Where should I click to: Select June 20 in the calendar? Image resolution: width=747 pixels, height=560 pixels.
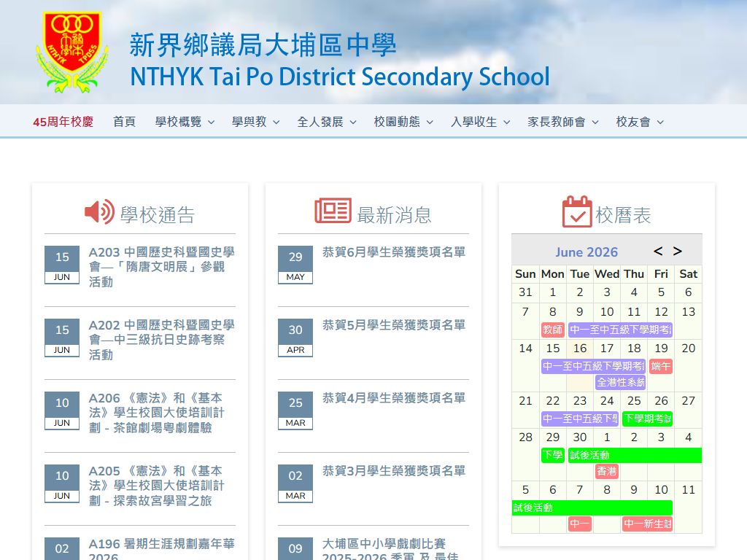(x=688, y=349)
